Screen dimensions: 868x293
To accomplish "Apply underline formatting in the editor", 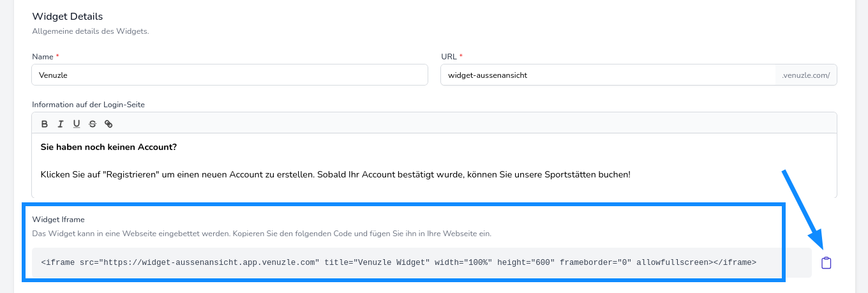I will tap(77, 124).
